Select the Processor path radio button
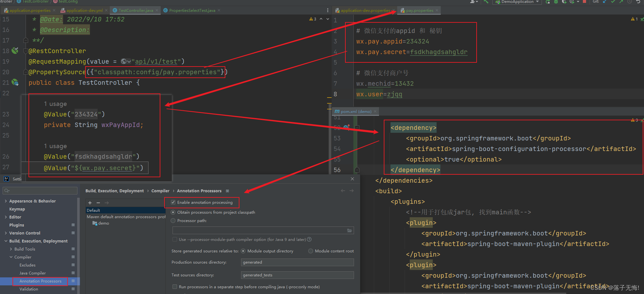 pyautogui.click(x=173, y=220)
